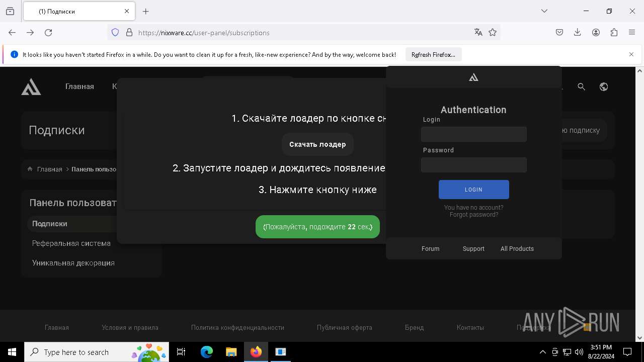Image resolution: width=644 pixels, height=362 pixels.
Task: Save page to Pocket
Action: pyautogui.click(x=559, y=32)
